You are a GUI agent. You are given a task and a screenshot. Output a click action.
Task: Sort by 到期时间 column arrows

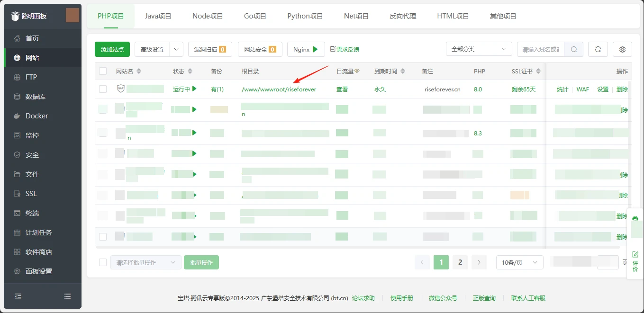pyautogui.click(x=403, y=71)
